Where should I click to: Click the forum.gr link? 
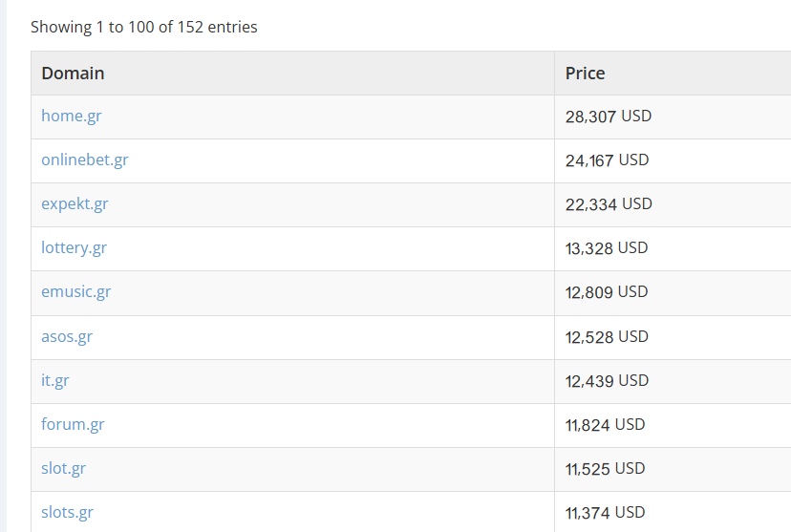73,425
